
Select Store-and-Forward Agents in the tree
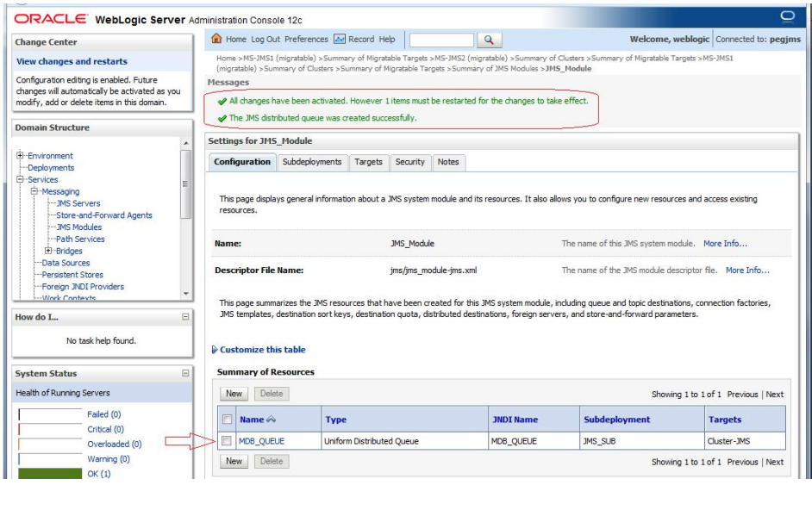tap(104, 215)
